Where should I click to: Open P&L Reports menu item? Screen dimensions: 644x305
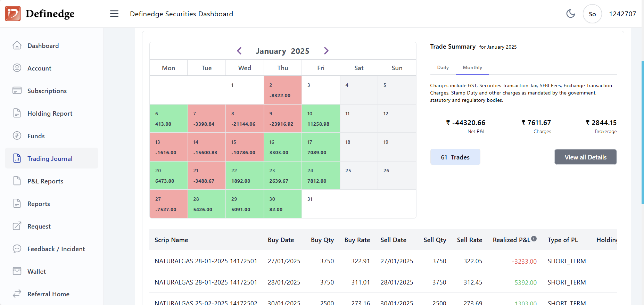click(x=51, y=181)
